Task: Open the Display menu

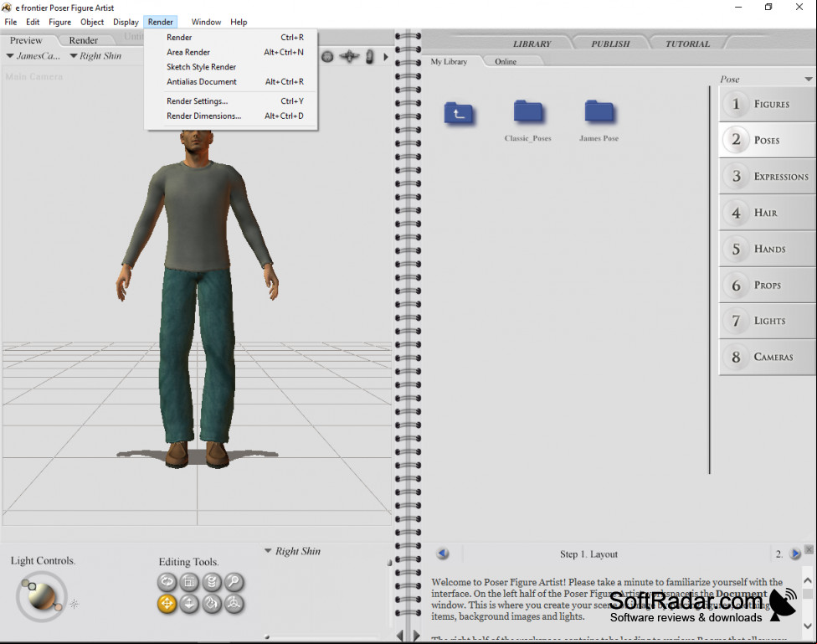Action: 126,22
